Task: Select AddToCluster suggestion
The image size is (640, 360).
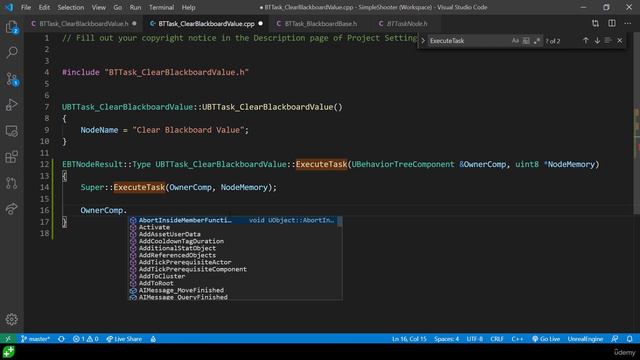Action: pyautogui.click(x=233, y=276)
